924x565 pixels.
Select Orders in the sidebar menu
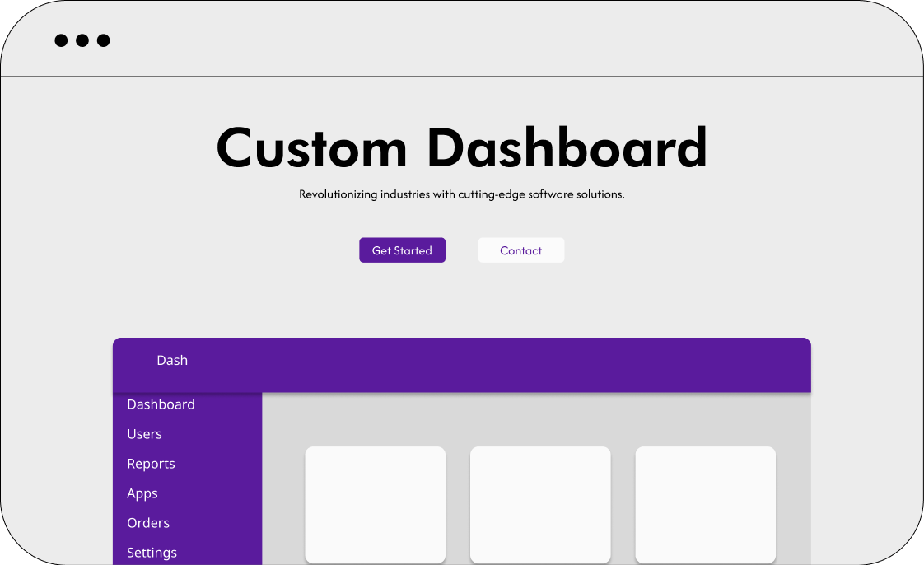click(148, 523)
